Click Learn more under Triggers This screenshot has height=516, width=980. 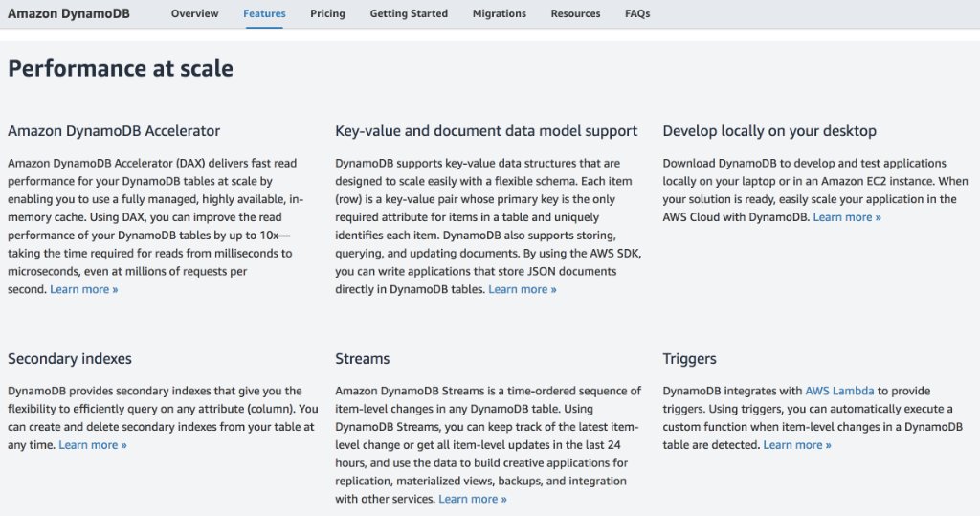(797, 445)
